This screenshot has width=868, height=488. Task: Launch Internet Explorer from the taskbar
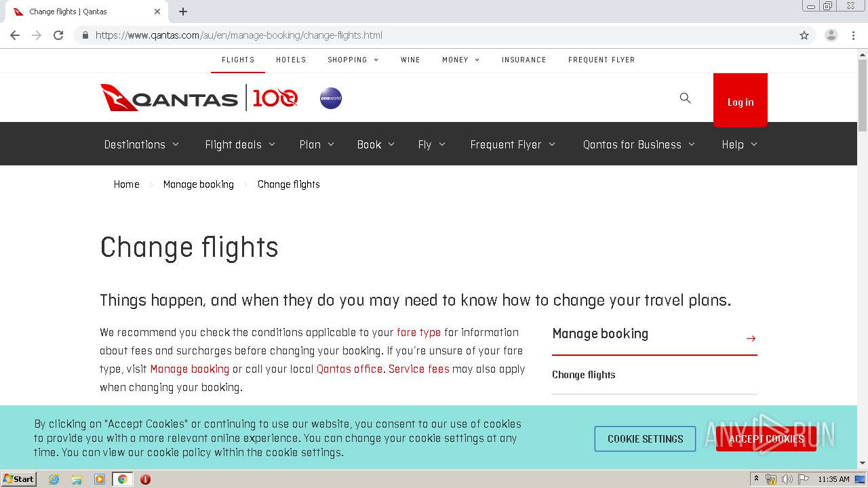[x=54, y=479]
